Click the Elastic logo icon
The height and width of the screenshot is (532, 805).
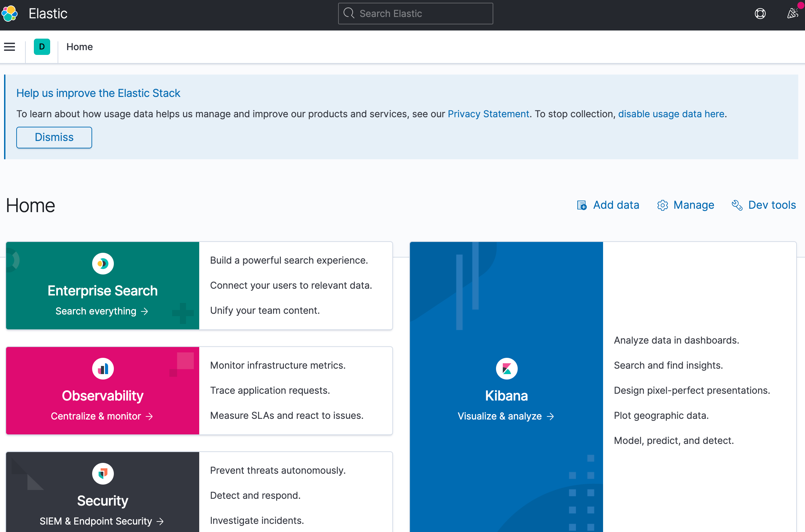[9, 14]
